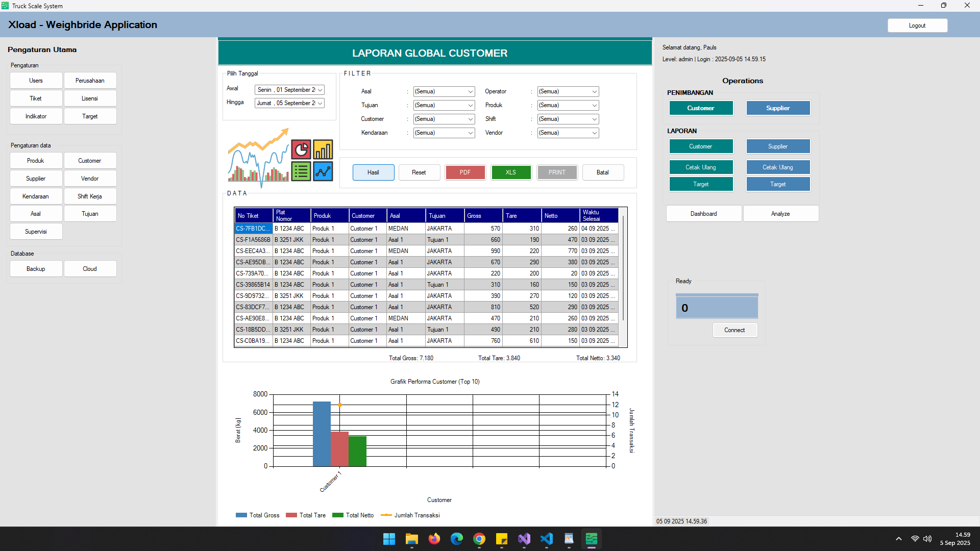Open the Awal date picker dropdown
Screen dimensions: 980x551
click(x=320, y=90)
